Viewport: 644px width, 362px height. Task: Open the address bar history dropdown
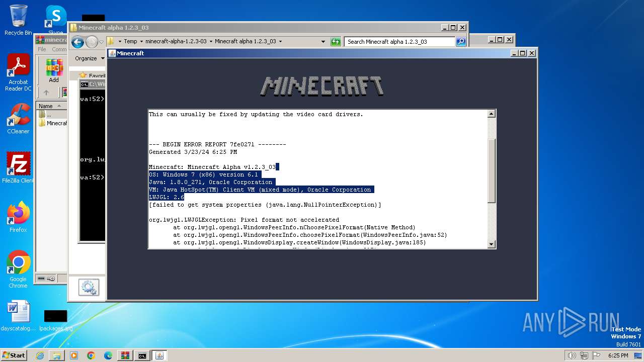coord(323,42)
